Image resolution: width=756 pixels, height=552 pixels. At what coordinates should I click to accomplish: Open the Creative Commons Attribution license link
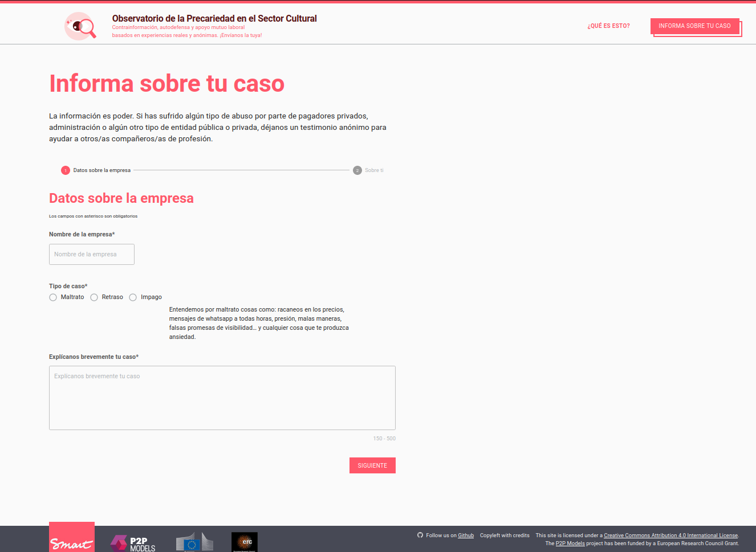[670, 535]
